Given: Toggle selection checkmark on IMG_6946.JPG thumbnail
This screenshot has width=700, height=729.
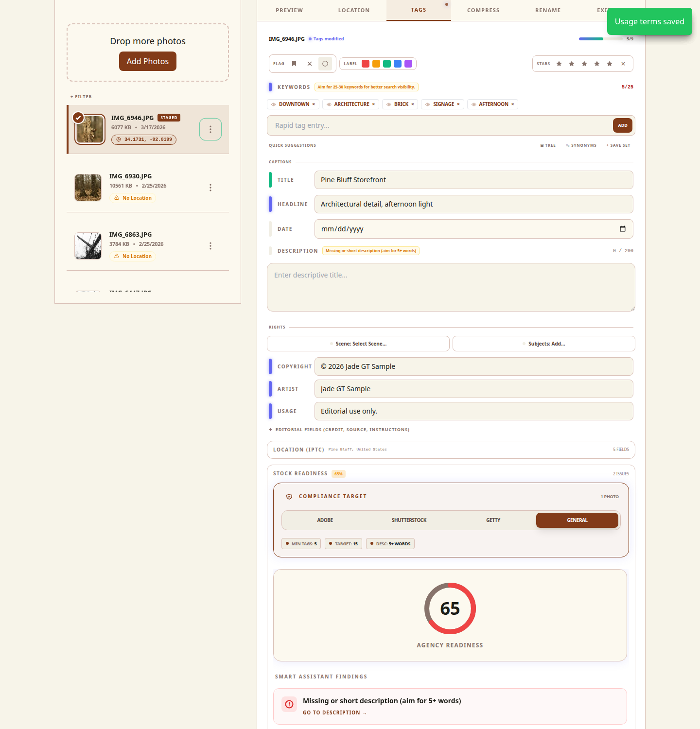Looking at the screenshot, I should click(78, 118).
